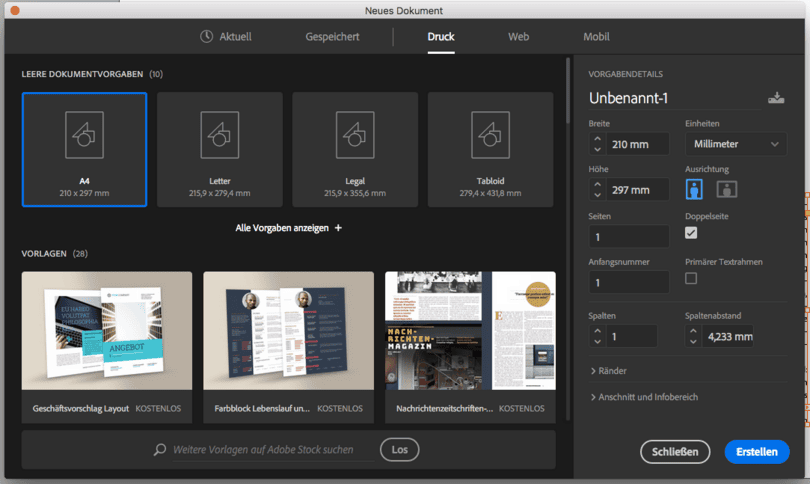Switch to the Mobil tab
This screenshot has height=484, width=810.
(x=596, y=36)
